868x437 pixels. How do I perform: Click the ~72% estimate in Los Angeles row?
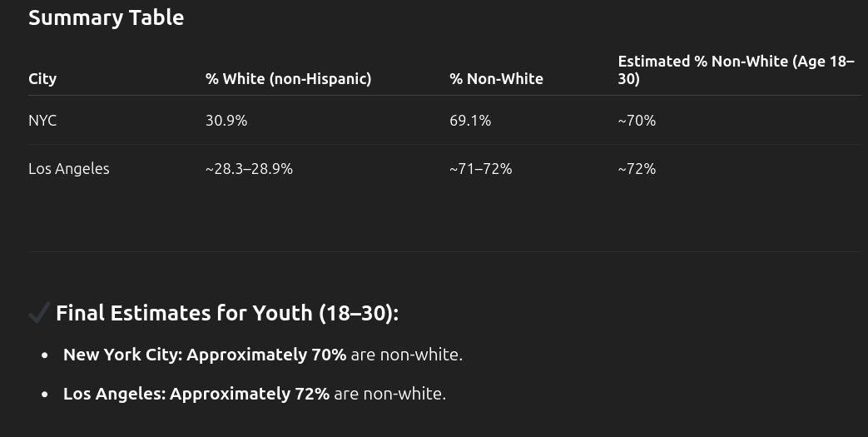637,169
